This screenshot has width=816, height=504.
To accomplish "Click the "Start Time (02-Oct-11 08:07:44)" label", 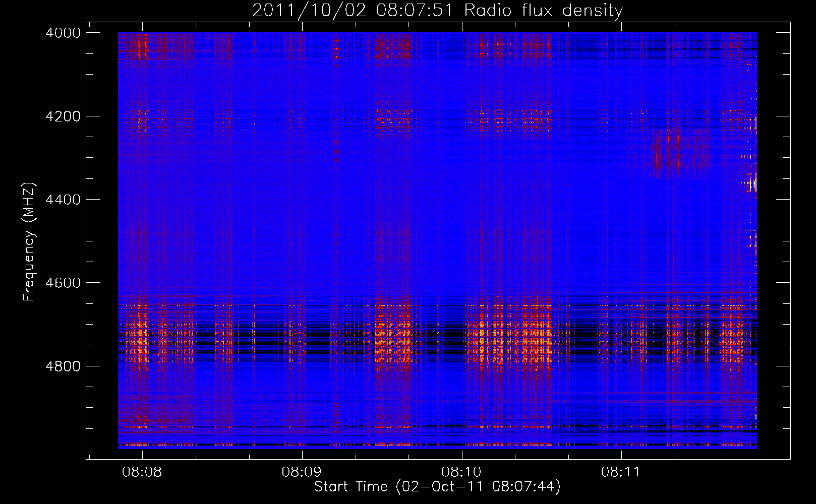I will 437,487.
